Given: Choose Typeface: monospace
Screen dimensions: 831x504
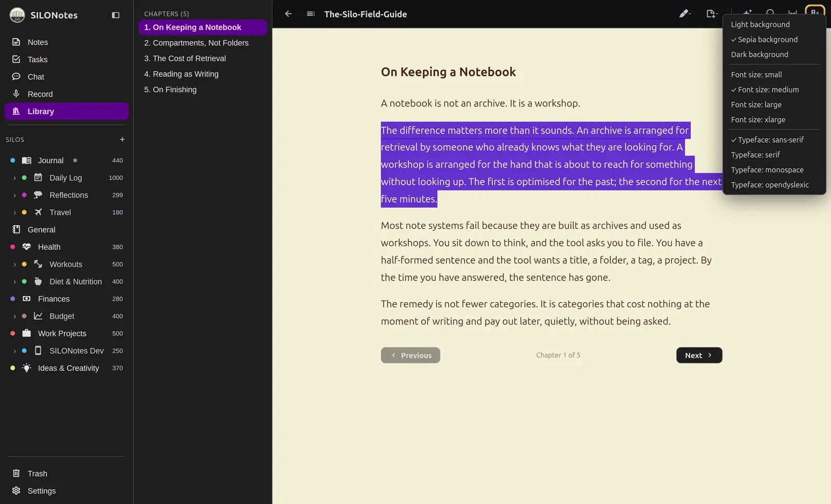Looking at the screenshot, I should click(774, 170).
